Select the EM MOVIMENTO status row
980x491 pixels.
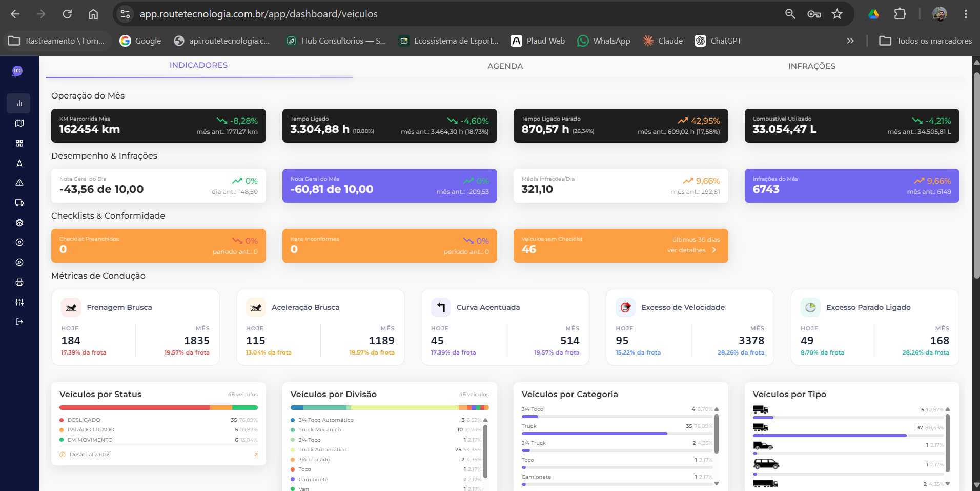[158, 440]
